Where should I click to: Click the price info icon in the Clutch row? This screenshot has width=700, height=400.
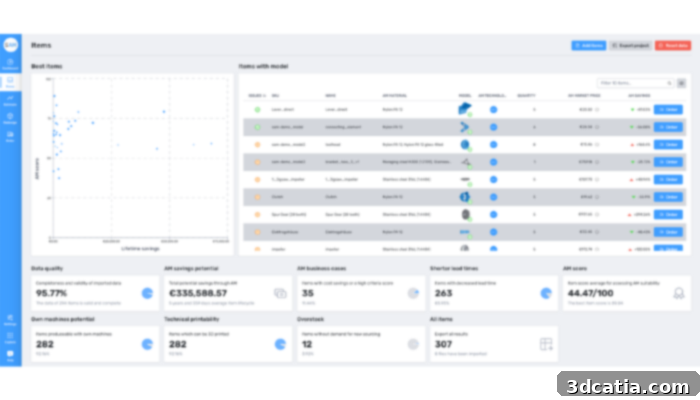pos(597,197)
